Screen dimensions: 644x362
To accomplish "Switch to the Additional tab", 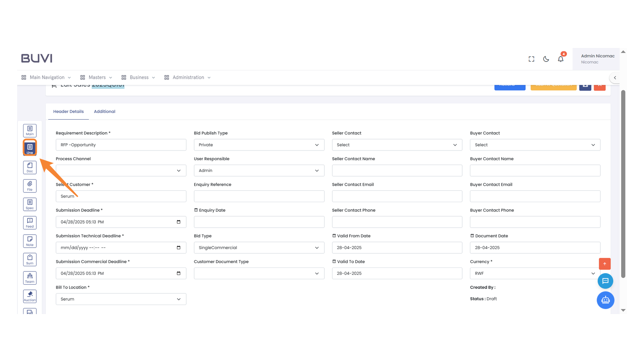I will click(104, 112).
